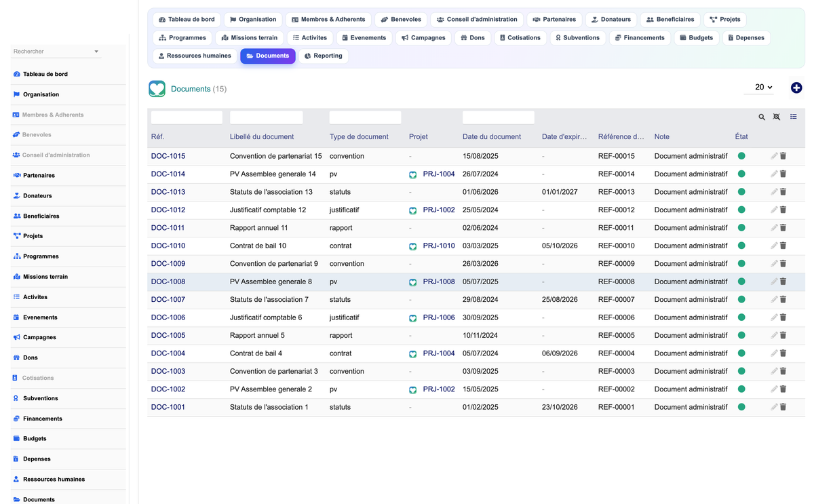
Task: Sort by Réf. column header
Action: click(157, 137)
